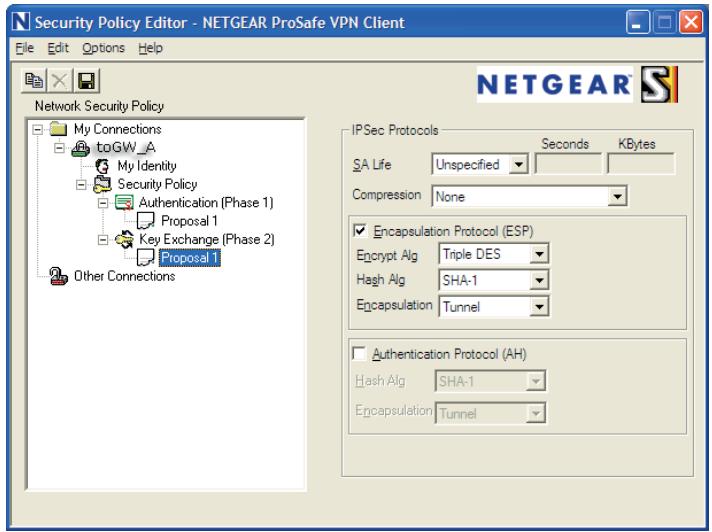Viewport: 712px width, 532px height.
Task: Click the My Connections folder icon
Action: (x=58, y=129)
